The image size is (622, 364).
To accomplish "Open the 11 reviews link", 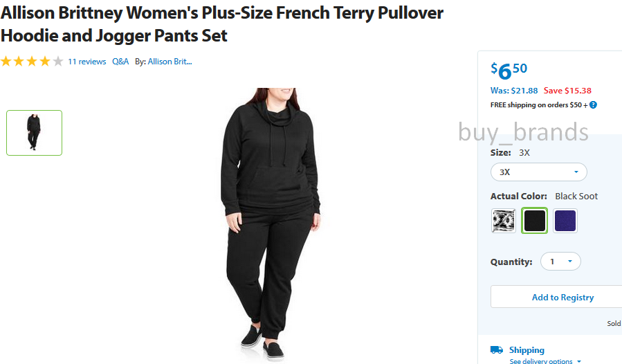I will click(x=87, y=62).
